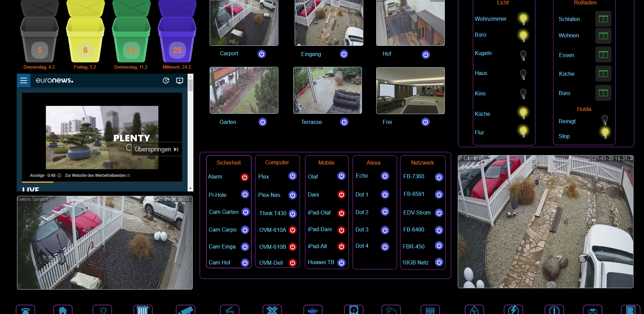Toggle power button next to Terrasse camera label

point(344,122)
